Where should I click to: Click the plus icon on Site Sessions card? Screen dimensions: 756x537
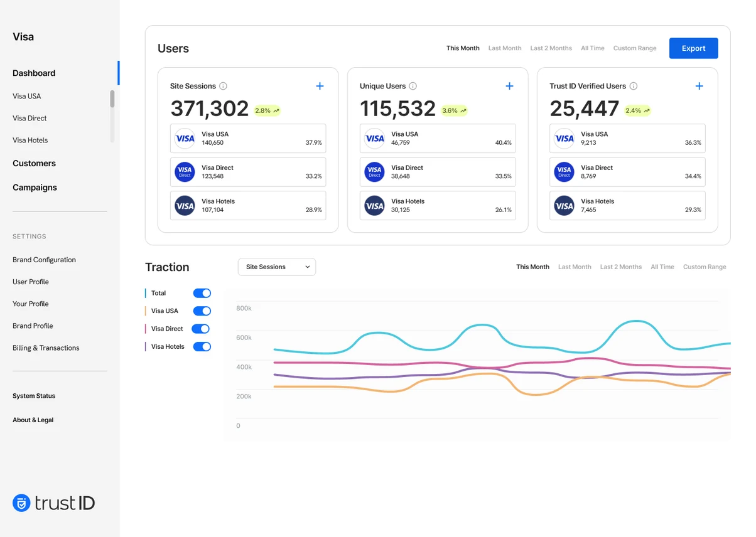320,86
